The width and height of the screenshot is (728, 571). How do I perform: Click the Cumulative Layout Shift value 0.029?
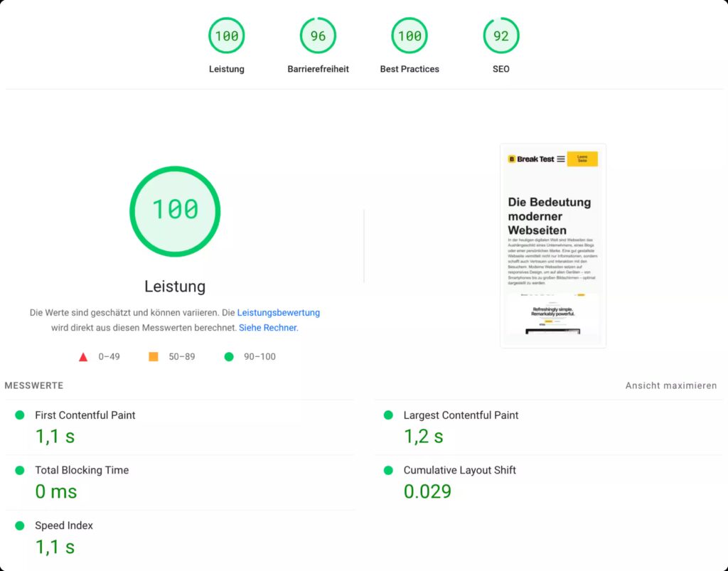427,491
